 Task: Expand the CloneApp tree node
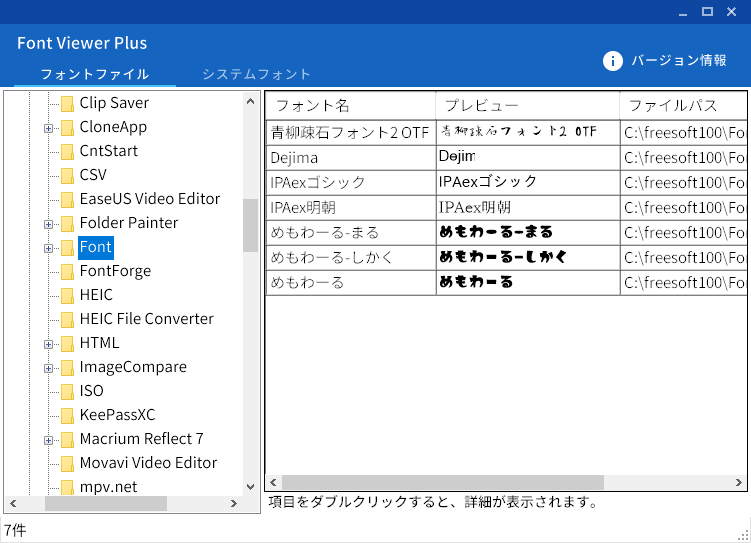tap(48, 128)
